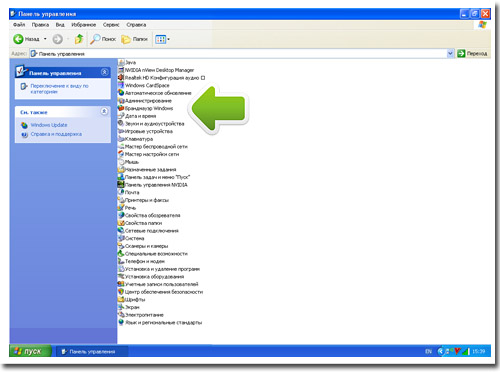Open the Назад history dropdown arrow
500x372 pixels.
click(45, 39)
